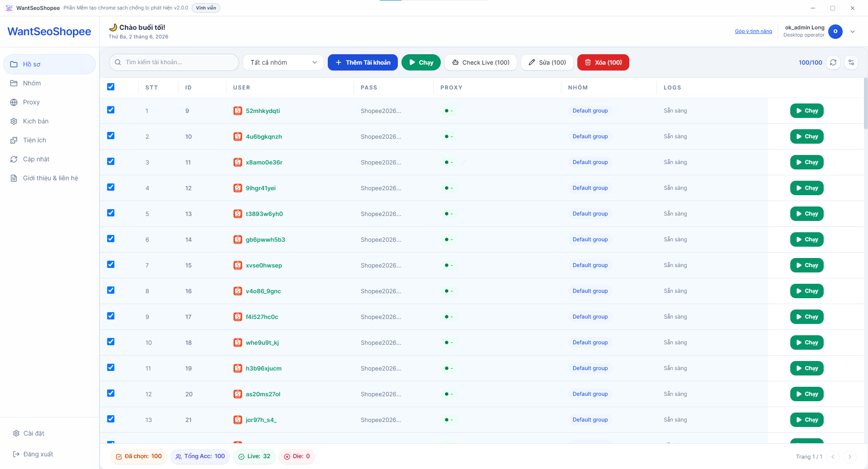
Task: Click the Shopee icon beside xvse0hwsep
Action: click(238, 265)
